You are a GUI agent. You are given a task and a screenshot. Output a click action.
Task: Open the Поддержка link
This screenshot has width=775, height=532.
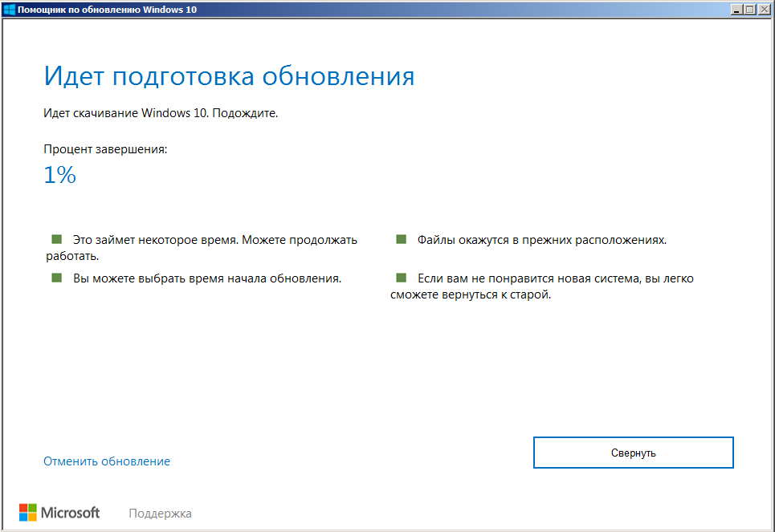(160, 514)
